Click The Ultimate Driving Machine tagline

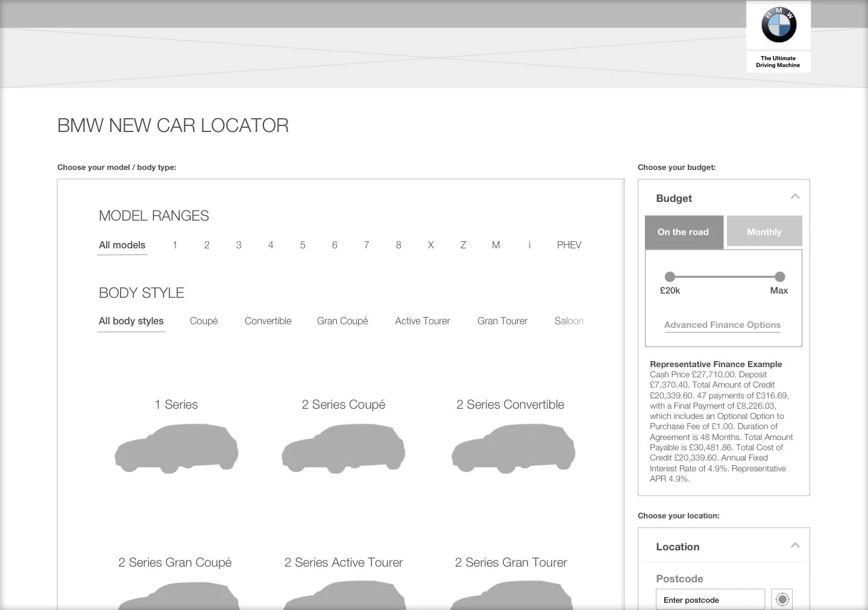point(778,61)
